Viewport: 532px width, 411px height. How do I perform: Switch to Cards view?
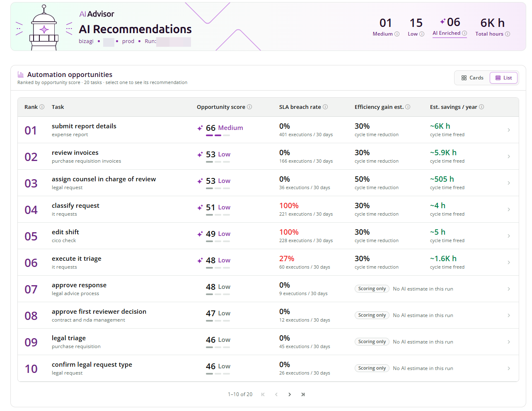[472, 78]
